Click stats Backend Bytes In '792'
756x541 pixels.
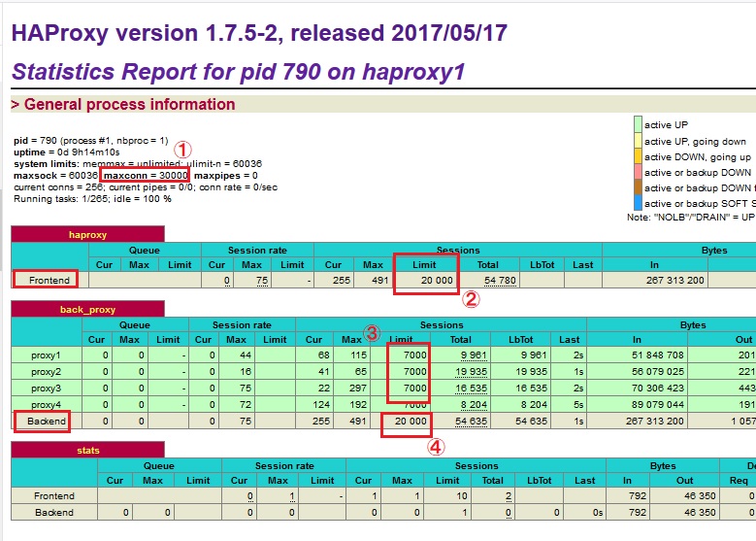637,512
